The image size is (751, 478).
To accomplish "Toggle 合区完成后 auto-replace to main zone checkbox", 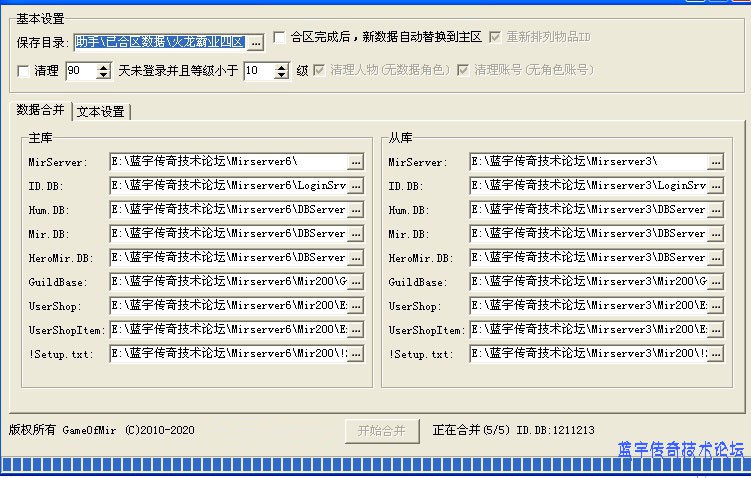I will point(279,37).
